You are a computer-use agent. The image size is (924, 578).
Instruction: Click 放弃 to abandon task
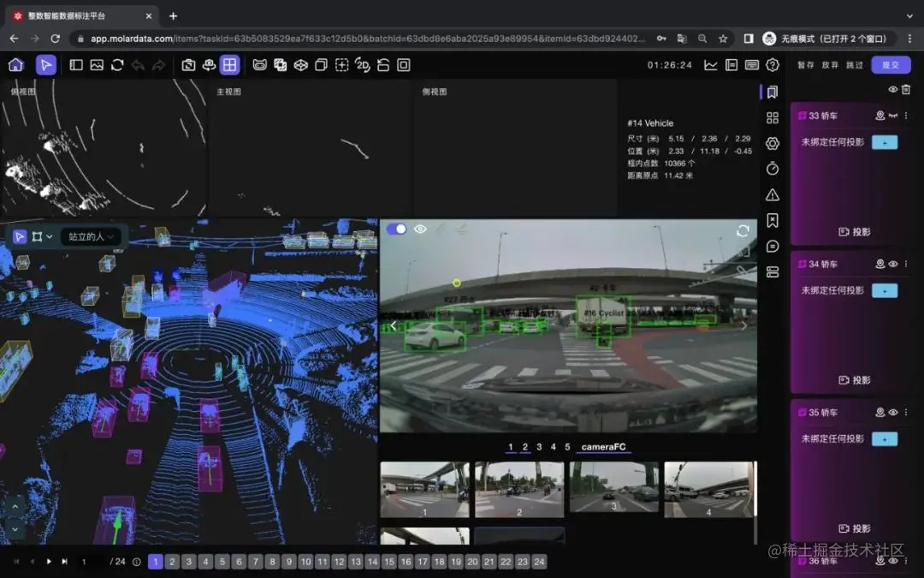(x=830, y=65)
